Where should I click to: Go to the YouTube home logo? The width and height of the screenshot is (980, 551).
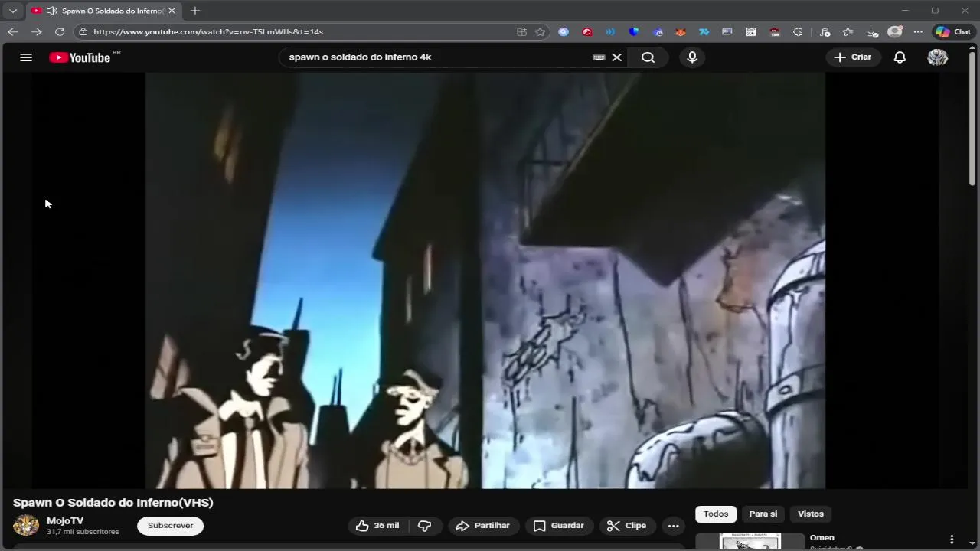(80, 57)
